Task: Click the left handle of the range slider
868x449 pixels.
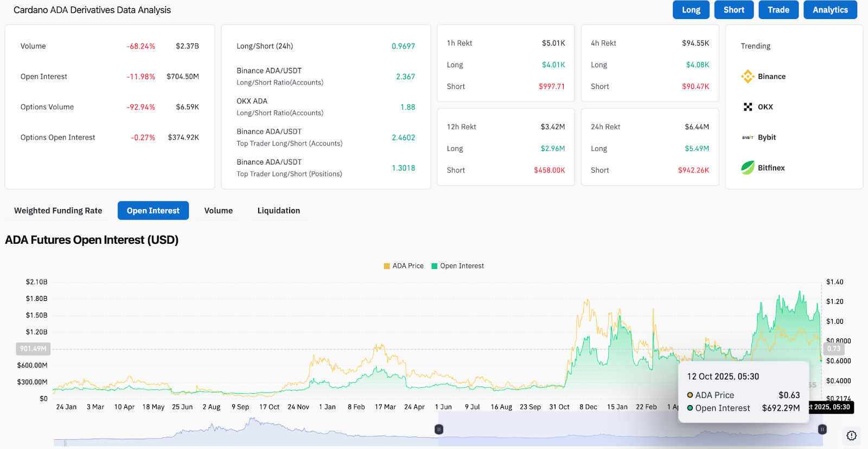Action: point(439,429)
